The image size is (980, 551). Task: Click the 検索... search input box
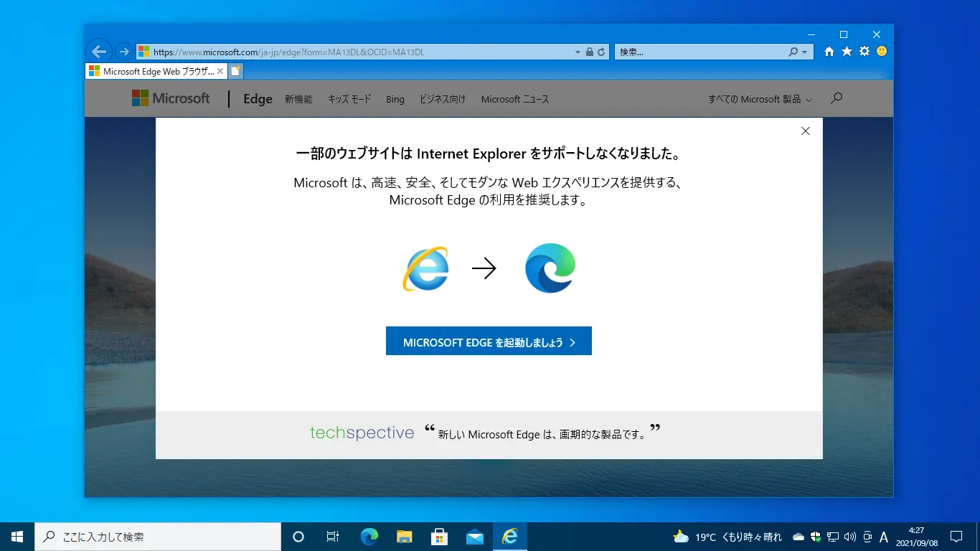pyautogui.click(x=699, y=52)
